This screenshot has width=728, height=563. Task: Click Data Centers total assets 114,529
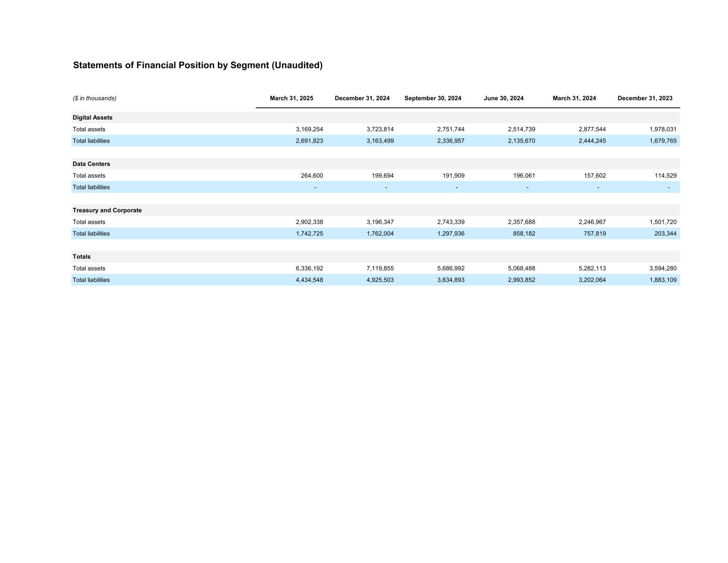click(666, 176)
